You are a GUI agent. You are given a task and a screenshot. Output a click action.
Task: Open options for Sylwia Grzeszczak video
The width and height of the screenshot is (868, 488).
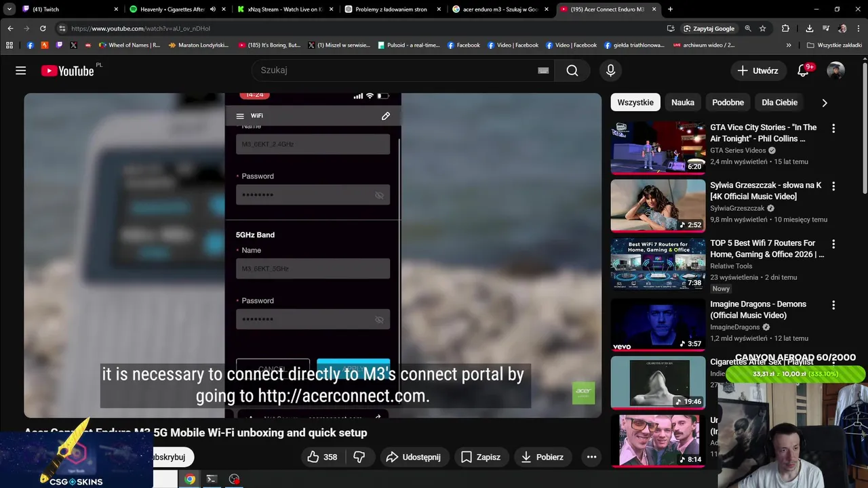click(833, 186)
